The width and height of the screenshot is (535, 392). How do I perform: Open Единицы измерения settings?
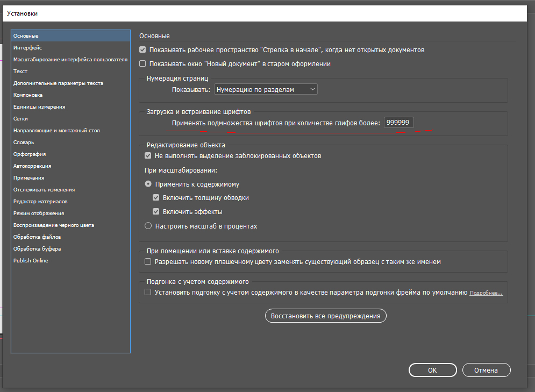[x=70, y=107]
